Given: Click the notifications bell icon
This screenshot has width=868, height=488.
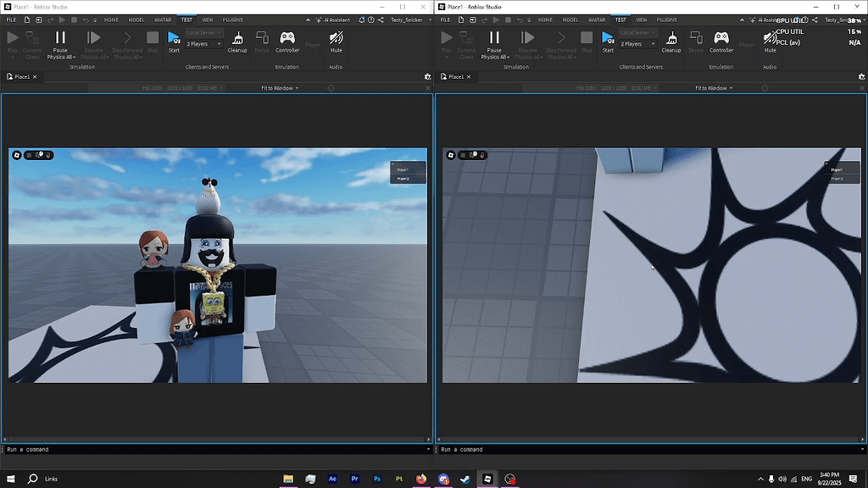Looking at the screenshot, I should 362,19.
